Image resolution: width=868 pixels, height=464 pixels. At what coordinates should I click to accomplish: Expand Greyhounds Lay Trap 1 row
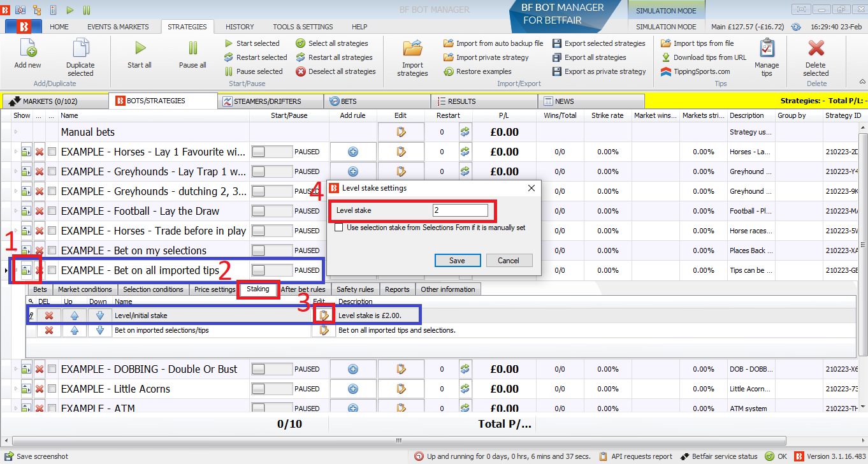[16, 172]
